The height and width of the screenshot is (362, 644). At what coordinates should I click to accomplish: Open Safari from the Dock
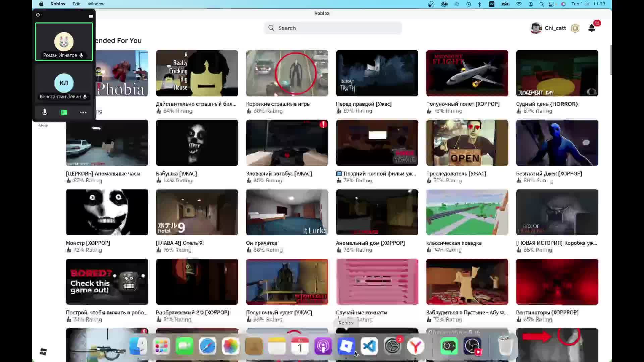coord(208,346)
